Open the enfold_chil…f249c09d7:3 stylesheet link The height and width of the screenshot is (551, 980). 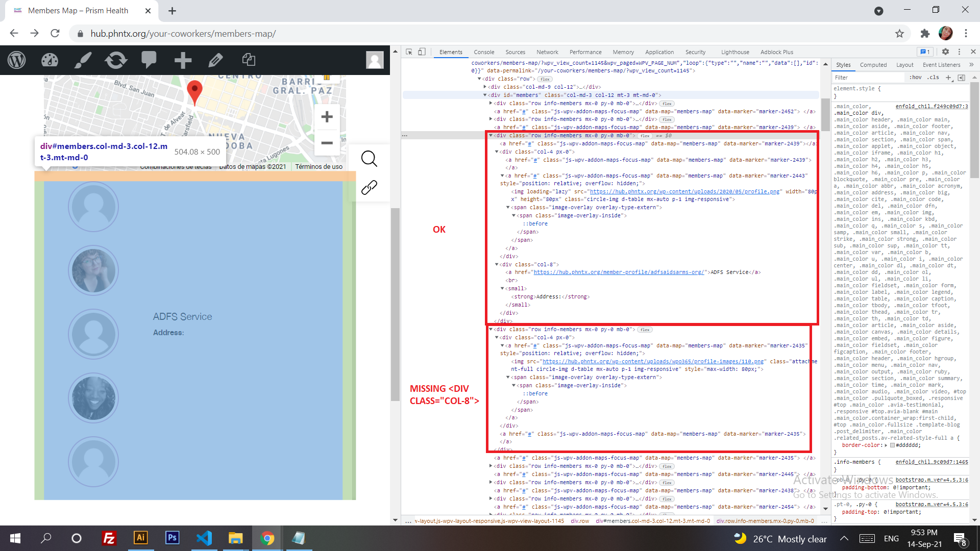(932, 107)
